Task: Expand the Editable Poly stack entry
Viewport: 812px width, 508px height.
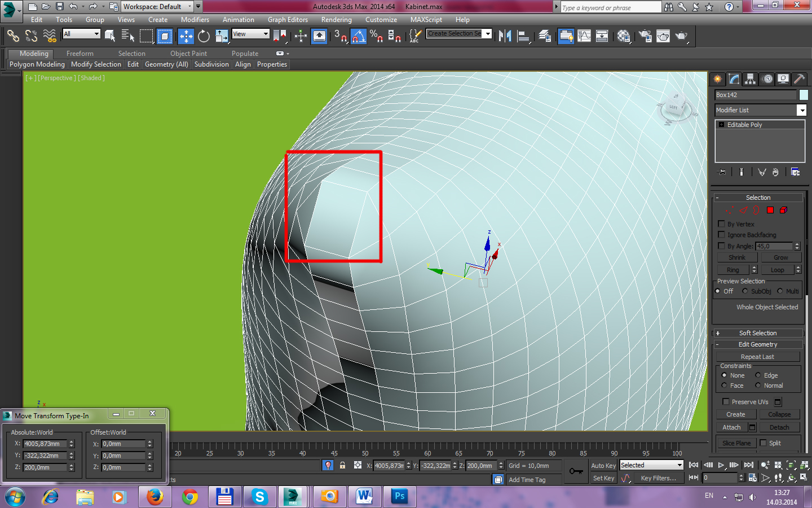Action: tap(721, 125)
